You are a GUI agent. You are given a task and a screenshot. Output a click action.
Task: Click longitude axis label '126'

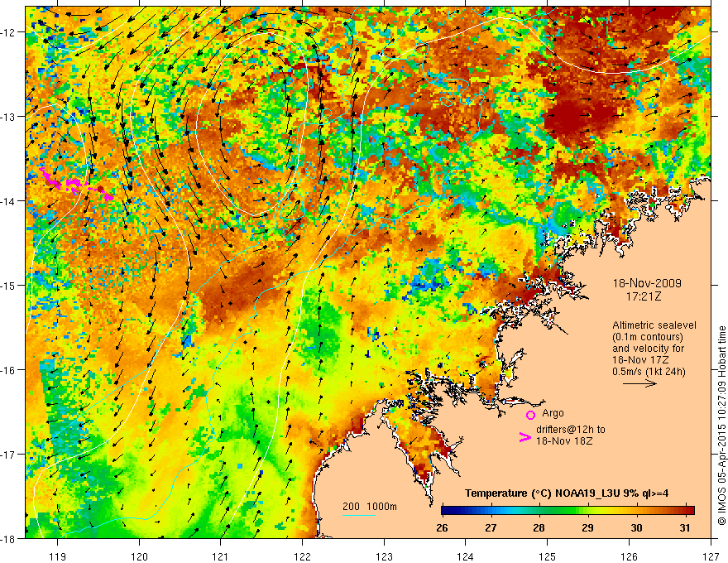click(x=629, y=556)
